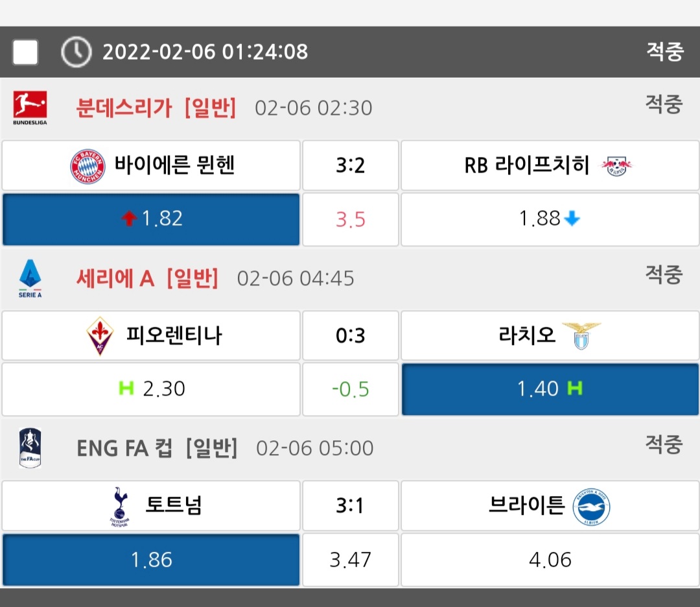Select Brighton 4.06 away odds

[x=550, y=560]
